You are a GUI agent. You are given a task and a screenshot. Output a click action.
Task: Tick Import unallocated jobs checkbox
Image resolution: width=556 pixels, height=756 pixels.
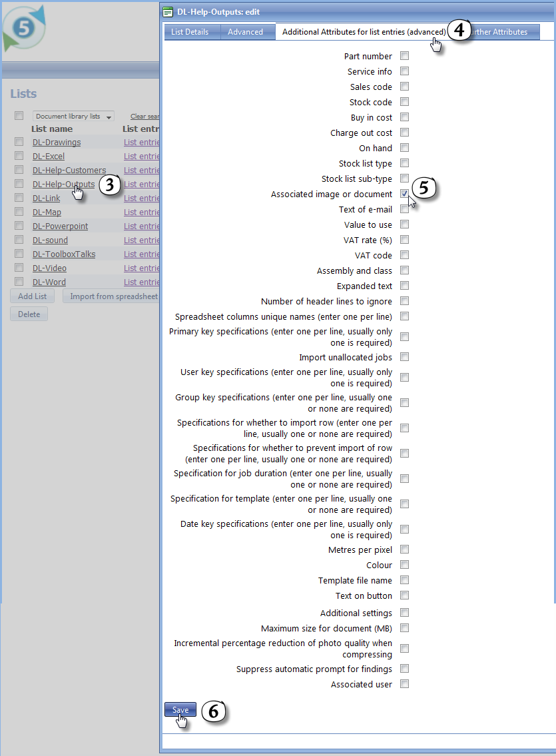[x=405, y=357]
